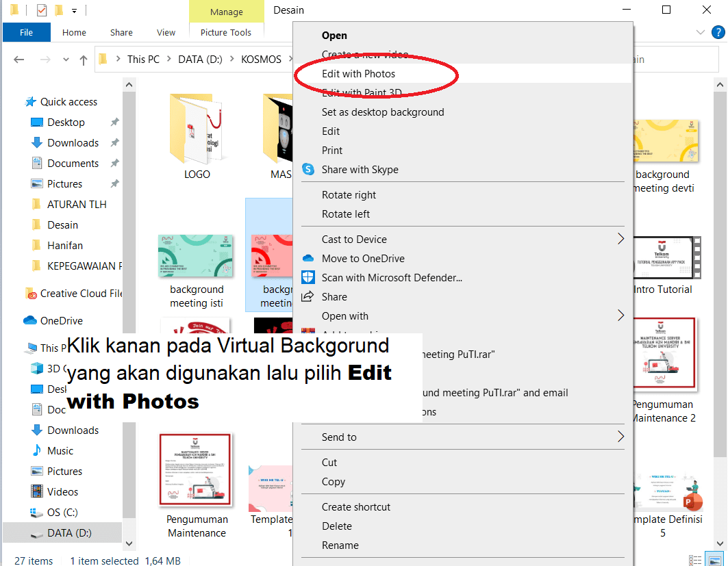Click the Properties checkmark icon in title bar
This screenshot has width=728, height=566.
(x=42, y=10)
